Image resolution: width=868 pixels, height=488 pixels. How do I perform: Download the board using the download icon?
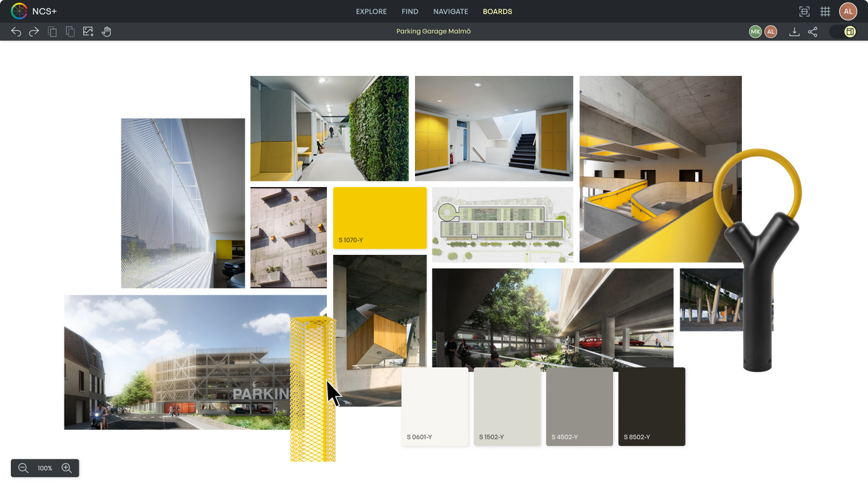click(794, 31)
